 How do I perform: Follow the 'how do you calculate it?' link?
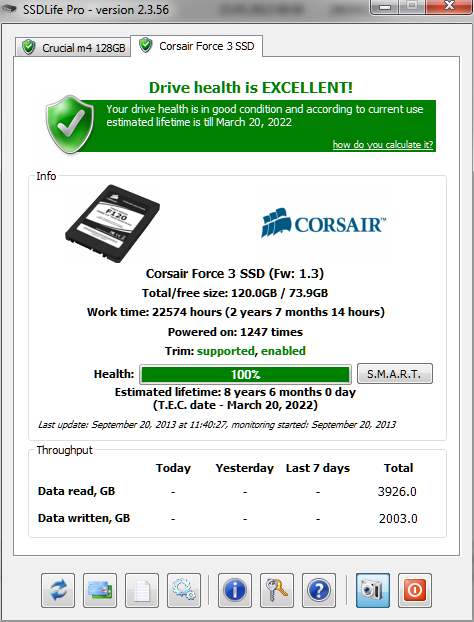tap(382, 144)
